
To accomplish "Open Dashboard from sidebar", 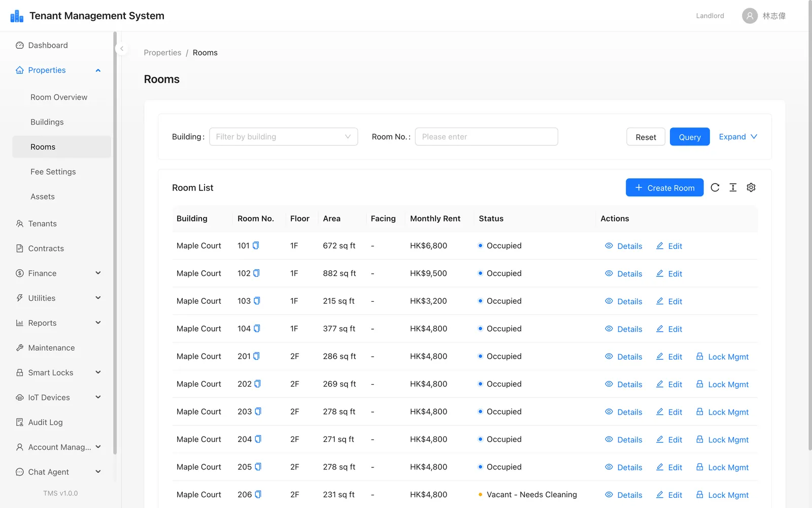I will pos(61,45).
